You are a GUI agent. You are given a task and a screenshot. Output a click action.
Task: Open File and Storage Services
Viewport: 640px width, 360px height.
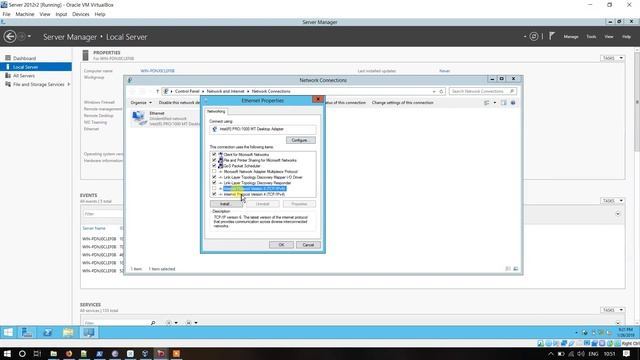click(x=38, y=84)
